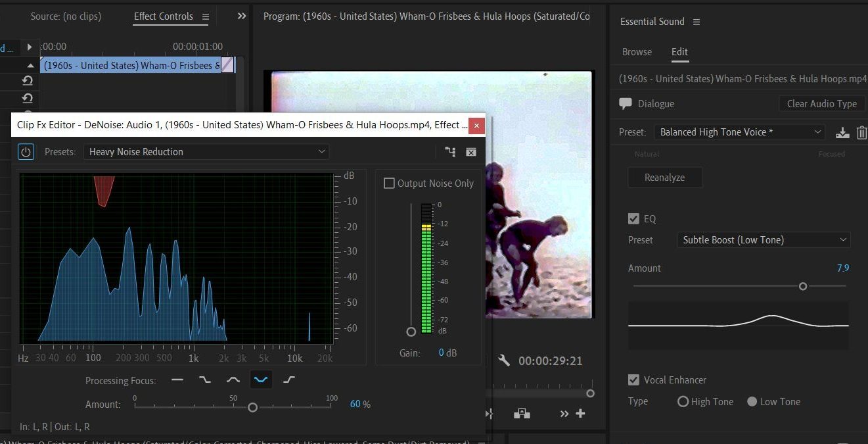The height and width of the screenshot is (444, 868).
Task: Open Balanced High Tone Voice preset dropdown
Action: [x=739, y=132]
